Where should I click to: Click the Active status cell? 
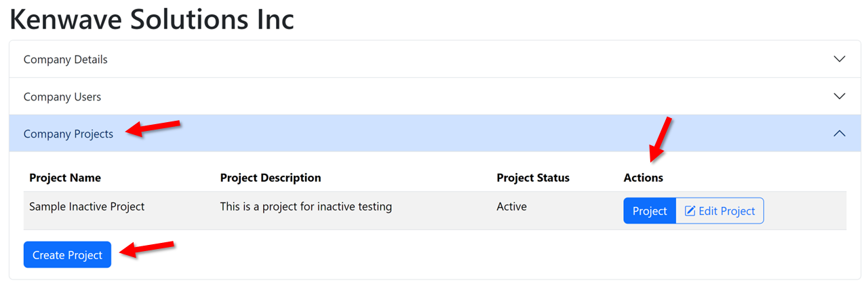point(511,206)
